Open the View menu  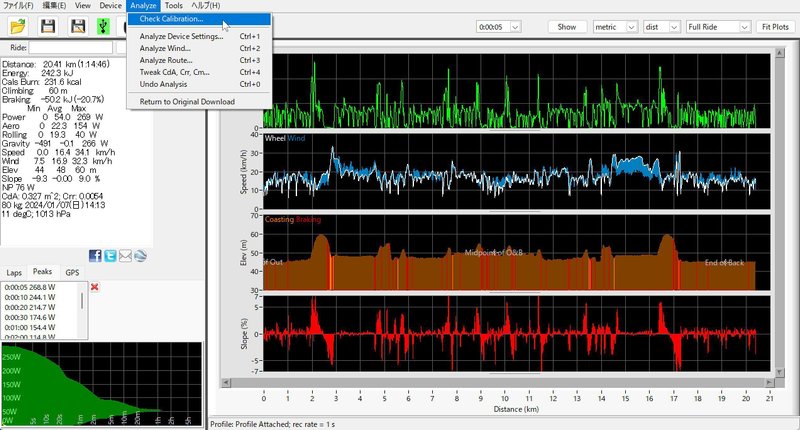(x=83, y=6)
